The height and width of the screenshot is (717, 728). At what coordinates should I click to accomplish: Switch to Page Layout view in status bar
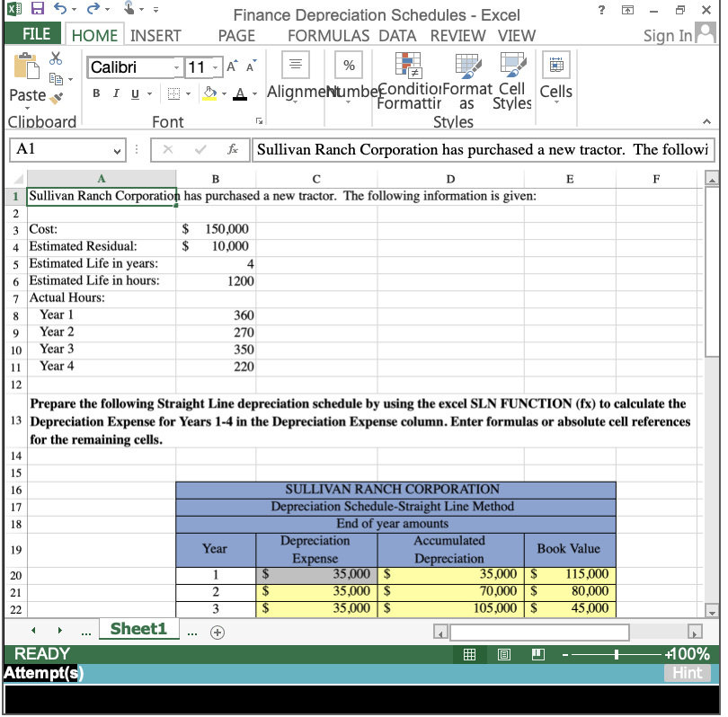click(x=504, y=654)
